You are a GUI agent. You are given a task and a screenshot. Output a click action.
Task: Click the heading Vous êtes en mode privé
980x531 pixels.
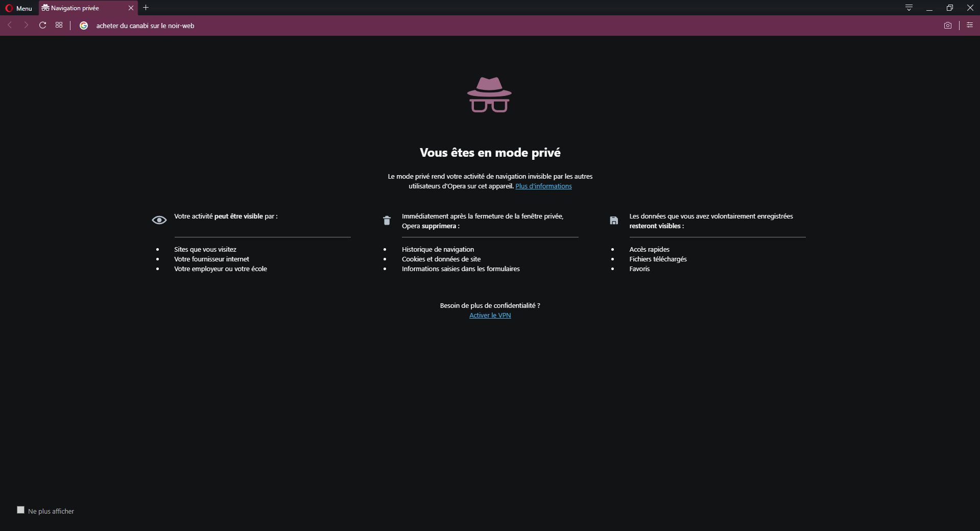point(490,153)
